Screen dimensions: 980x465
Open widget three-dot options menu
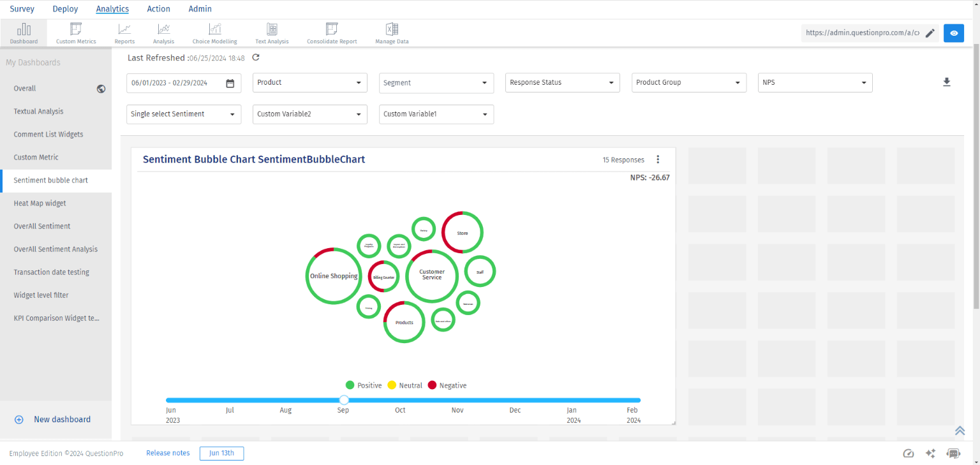click(x=658, y=159)
